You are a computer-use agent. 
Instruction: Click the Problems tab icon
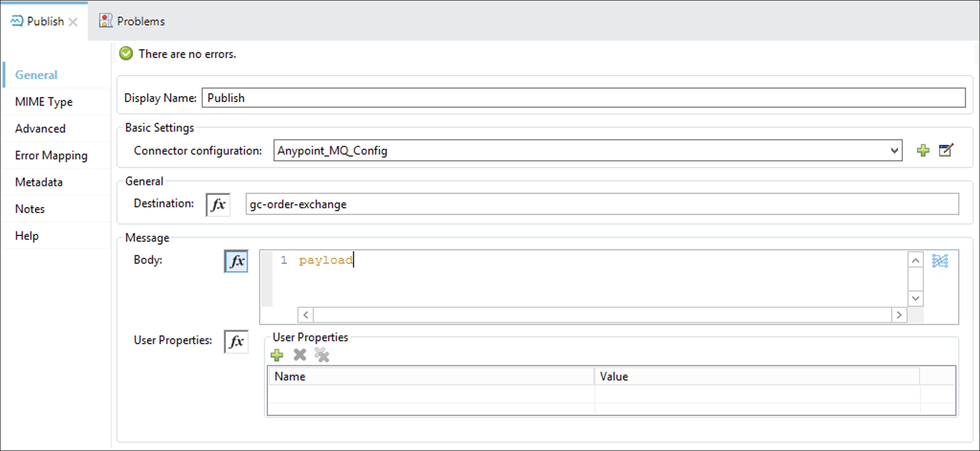coord(105,21)
